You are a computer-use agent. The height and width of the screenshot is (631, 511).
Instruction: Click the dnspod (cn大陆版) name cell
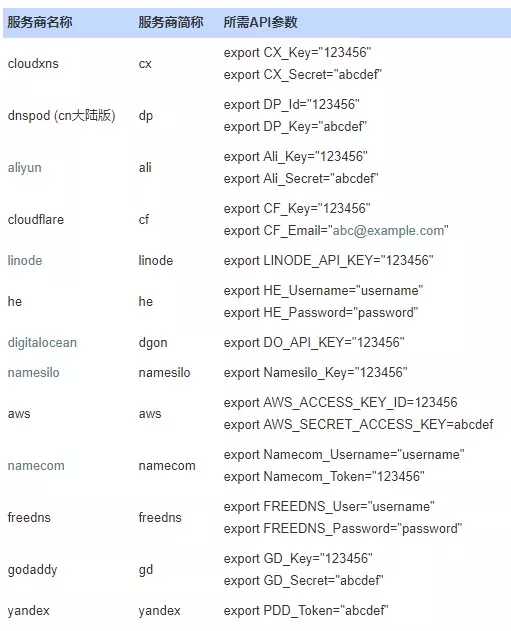pos(62,115)
